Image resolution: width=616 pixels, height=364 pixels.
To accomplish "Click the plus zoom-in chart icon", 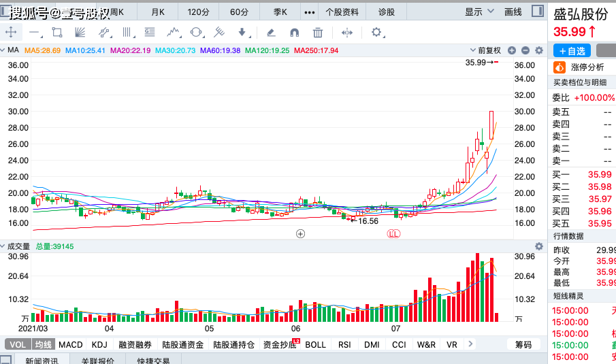I will [511, 50].
